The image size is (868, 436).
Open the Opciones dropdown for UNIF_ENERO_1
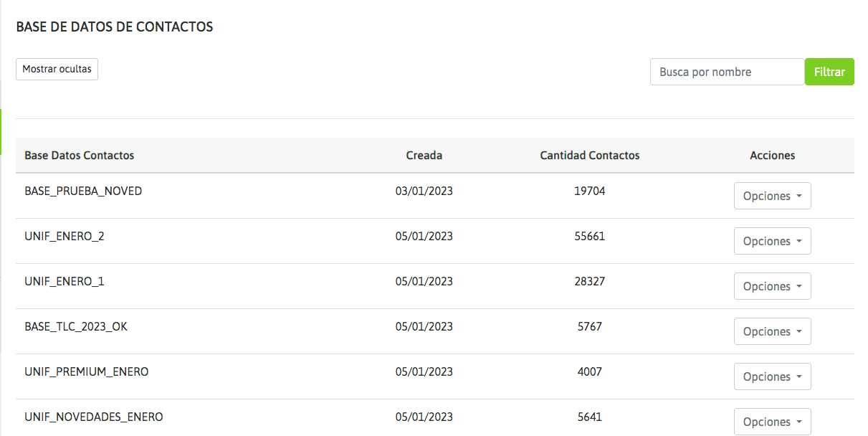point(772,286)
